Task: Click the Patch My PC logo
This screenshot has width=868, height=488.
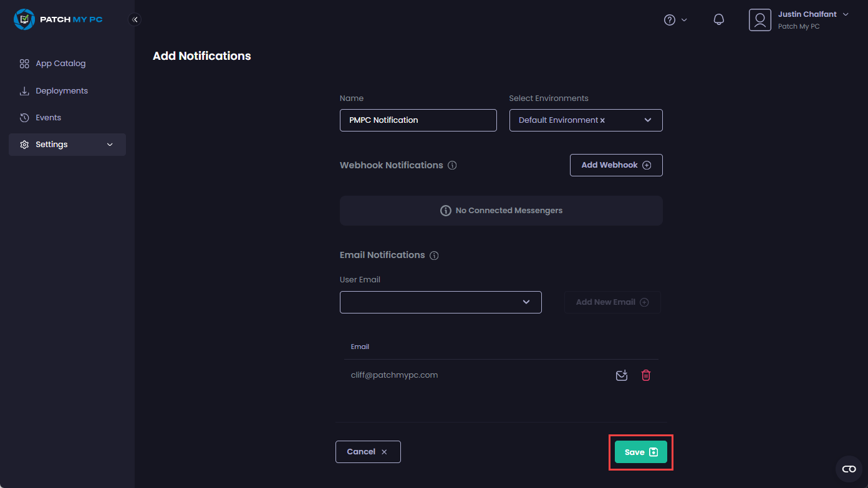Action: click(x=59, y=19)
